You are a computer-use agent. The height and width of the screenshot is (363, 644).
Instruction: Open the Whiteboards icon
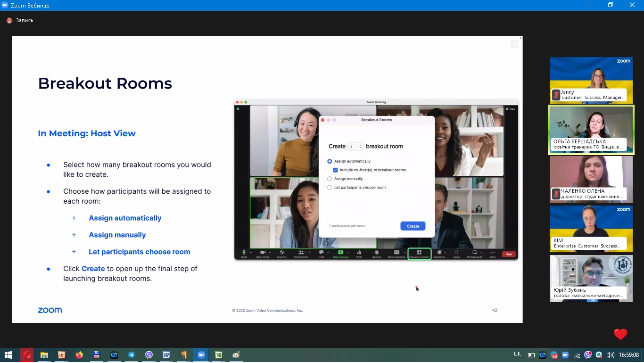click(475, 253)
